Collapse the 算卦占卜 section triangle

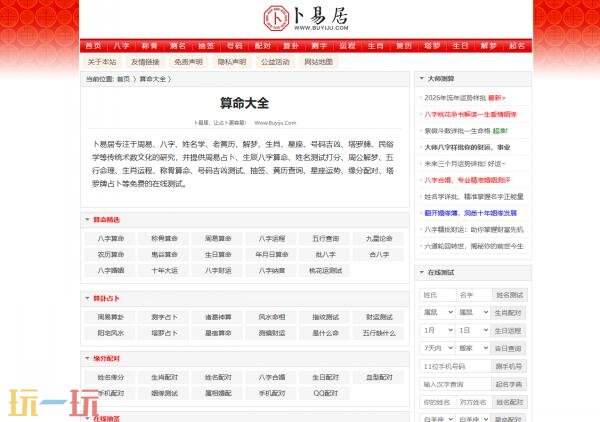tap(87, 298)
